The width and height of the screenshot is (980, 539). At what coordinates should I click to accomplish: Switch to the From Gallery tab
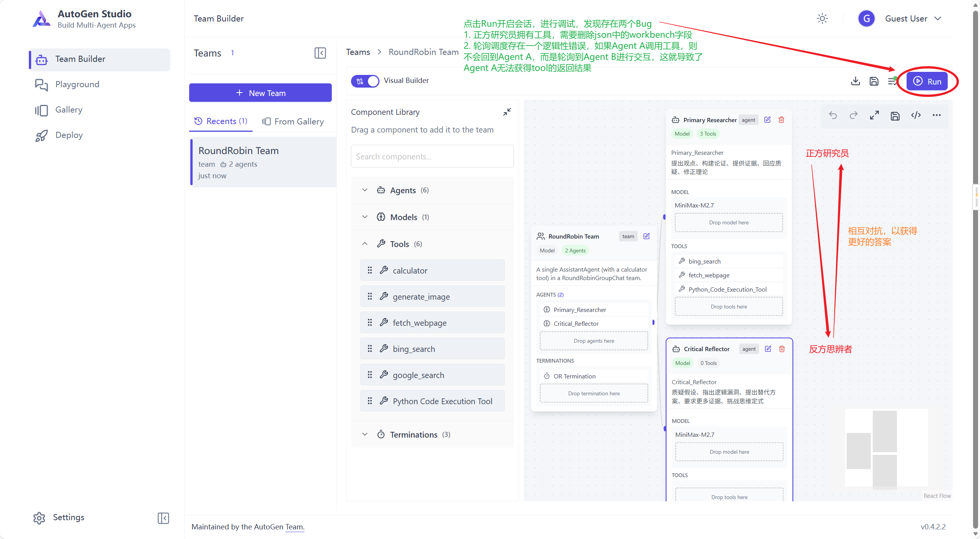pos(293,121)
